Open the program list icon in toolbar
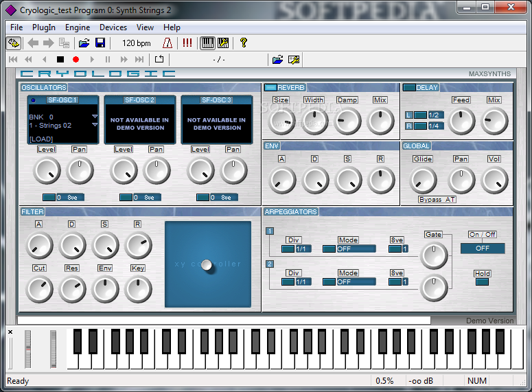532x392 pixels. point(64,43)
